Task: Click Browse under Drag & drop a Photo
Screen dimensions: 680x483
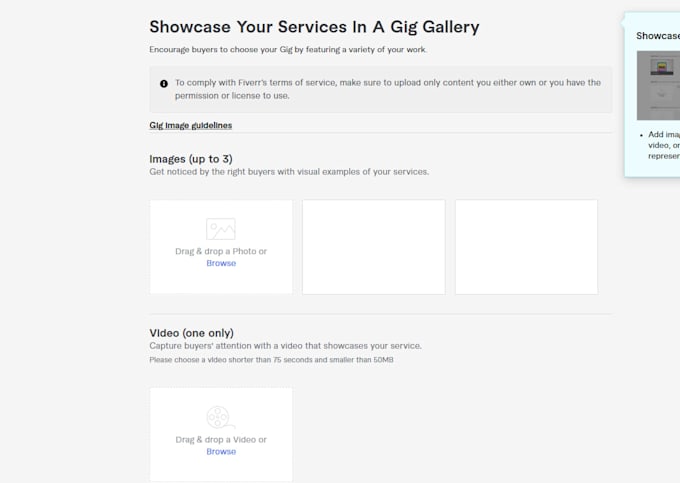Action: coord(221,263)
